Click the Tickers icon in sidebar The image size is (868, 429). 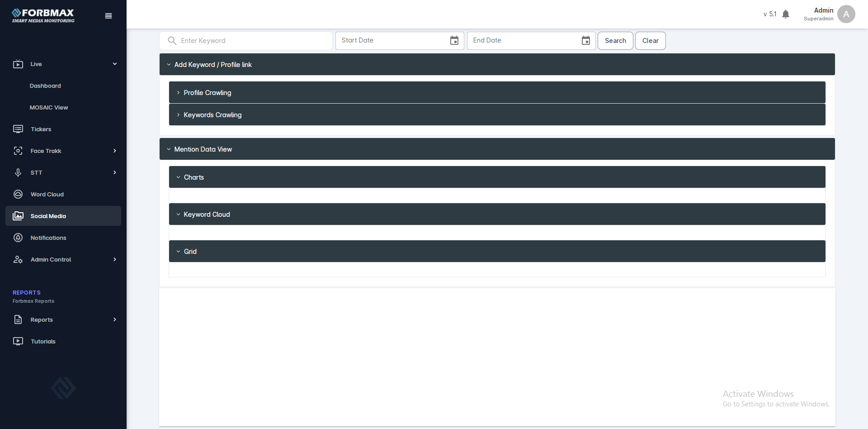[18, 129]
